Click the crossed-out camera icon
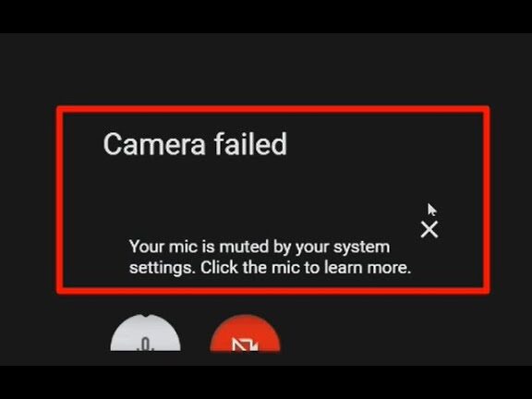 246,345
